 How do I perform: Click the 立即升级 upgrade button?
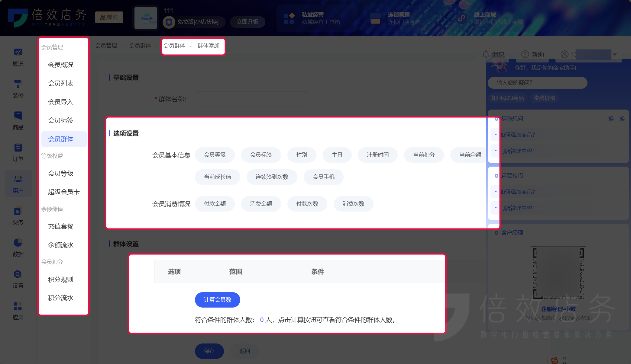click(x=248, y=22)
